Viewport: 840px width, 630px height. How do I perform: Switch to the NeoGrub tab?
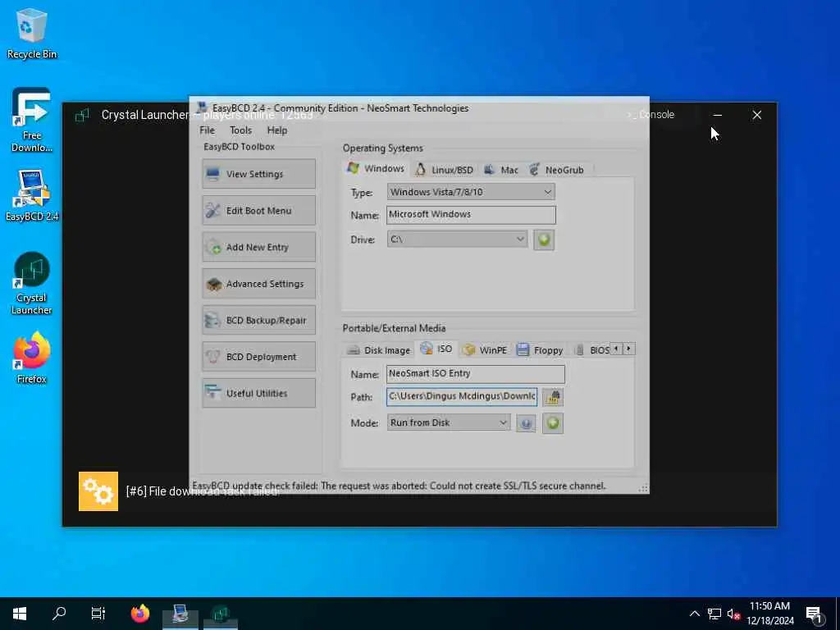pos(557,170)
